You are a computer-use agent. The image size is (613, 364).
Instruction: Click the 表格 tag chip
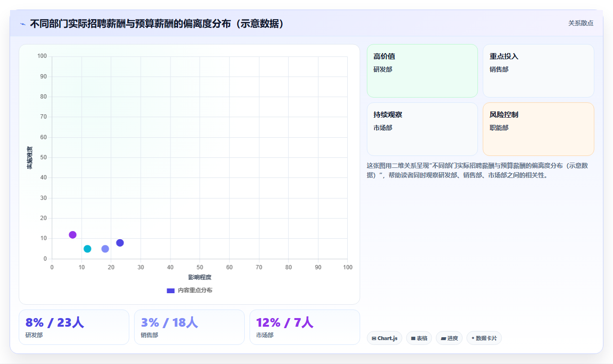point(419,338)
